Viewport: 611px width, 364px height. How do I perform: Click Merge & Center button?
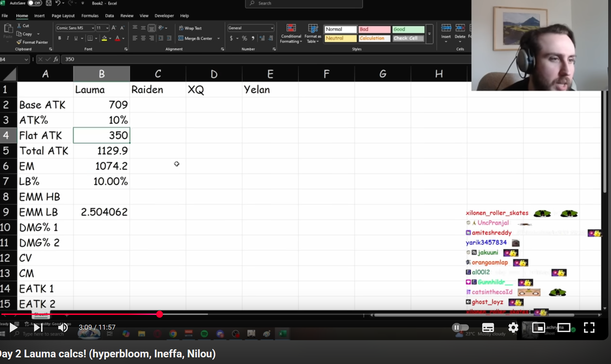(196, 39)
